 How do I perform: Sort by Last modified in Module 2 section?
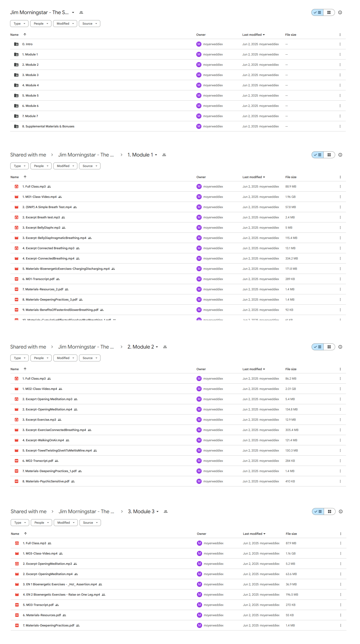(x=254, y=369)
